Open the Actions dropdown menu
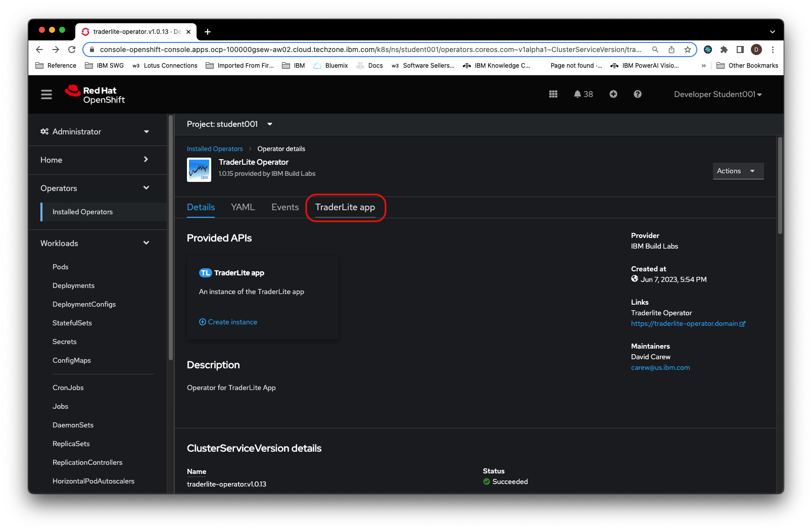 (x=738, y=171)
